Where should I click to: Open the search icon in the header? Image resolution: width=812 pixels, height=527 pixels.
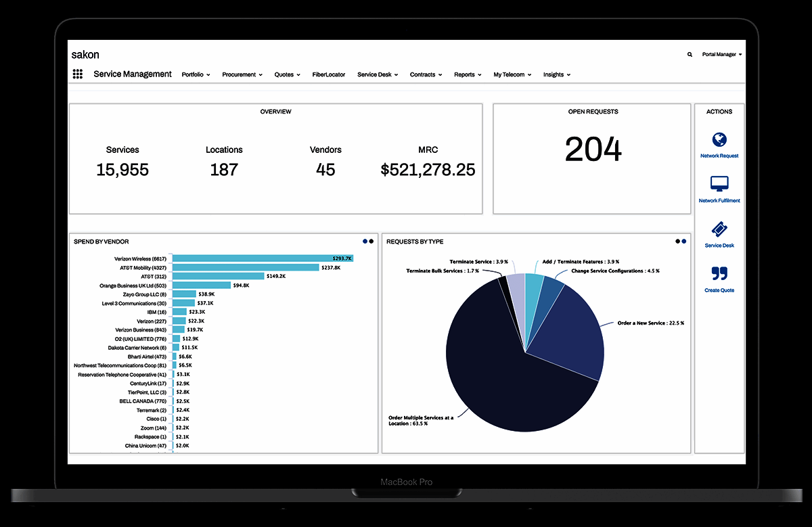(690, 54)
